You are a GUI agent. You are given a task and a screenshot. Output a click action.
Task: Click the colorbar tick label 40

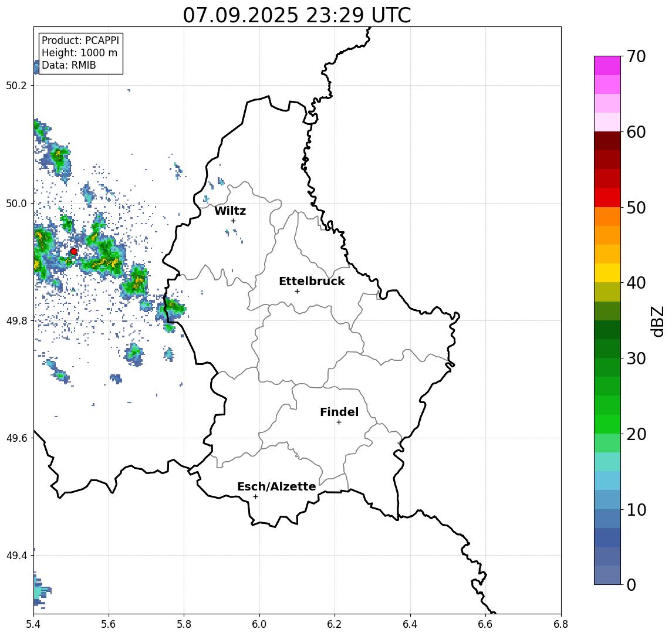pos(636,283)
